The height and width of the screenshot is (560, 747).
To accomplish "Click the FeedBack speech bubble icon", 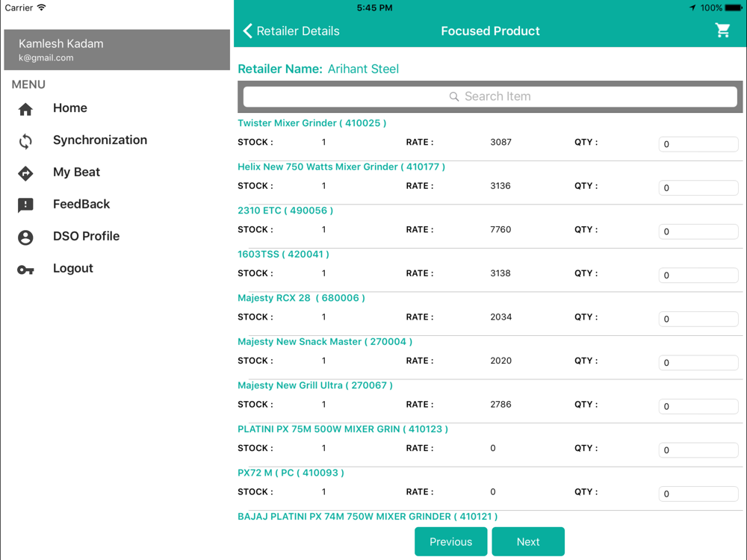I will point(25,205).
